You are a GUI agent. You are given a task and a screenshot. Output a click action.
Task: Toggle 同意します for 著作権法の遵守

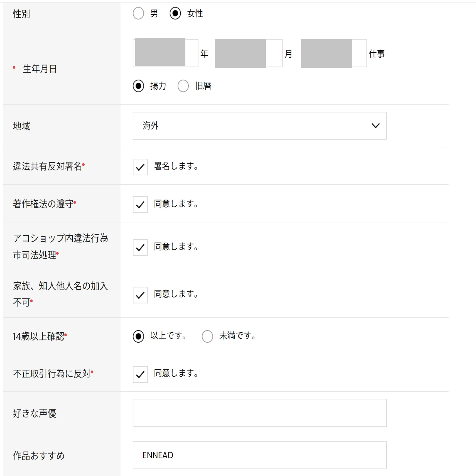tap(140, 205)
